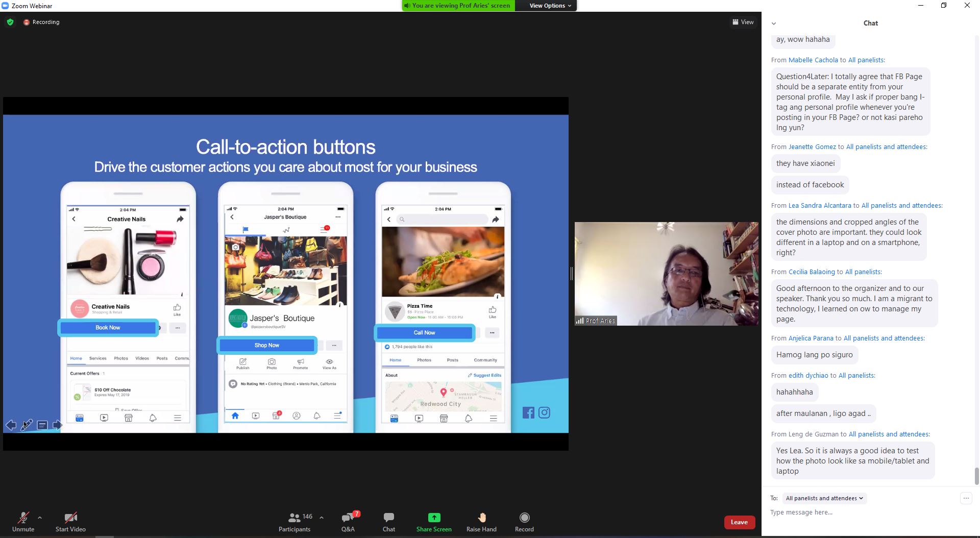The height and width of the screenshot is (538, 980).
Task: Click Publish icon on Jasper's Boutique phone
Action: point(243,363)
